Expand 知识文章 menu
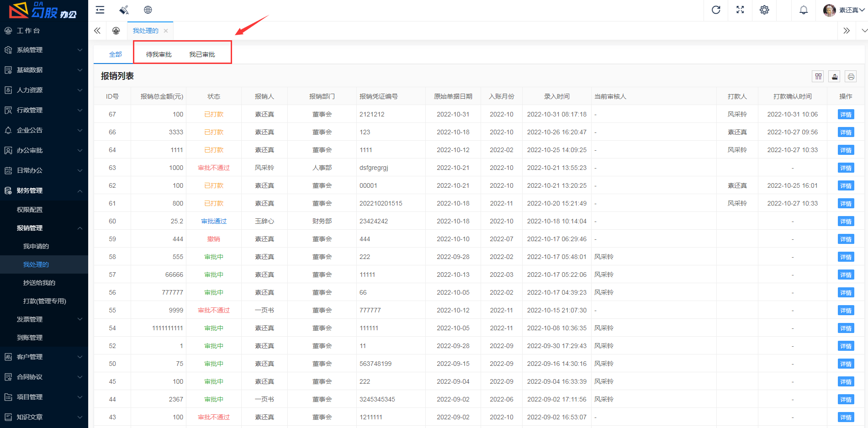 [44, 417]
